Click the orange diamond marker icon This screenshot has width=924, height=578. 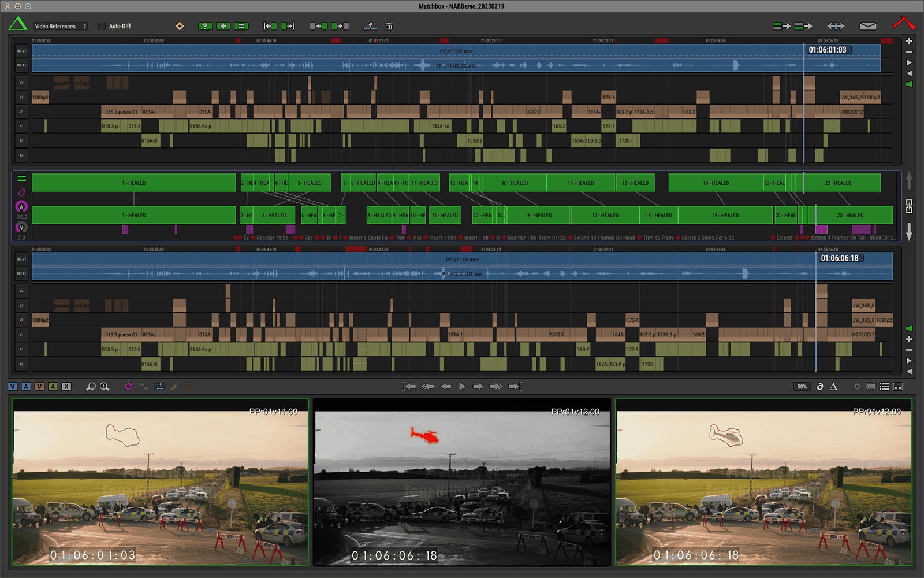[180, 26]
